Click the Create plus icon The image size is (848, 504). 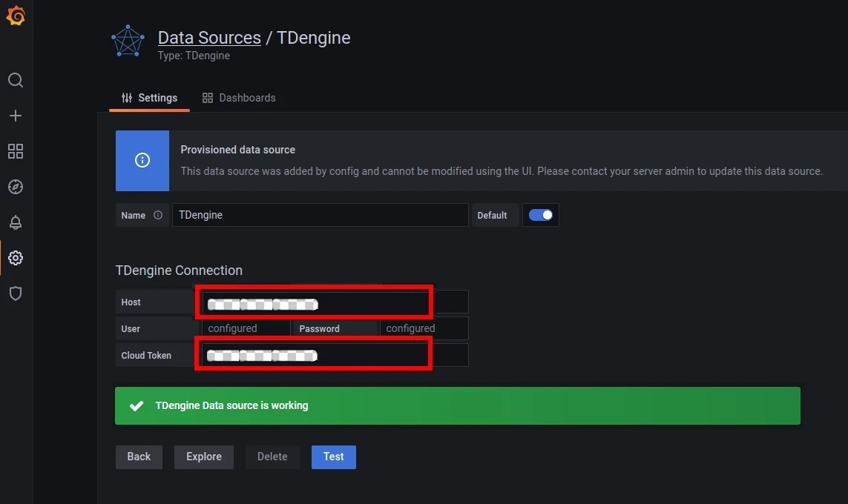pos(16,116)
